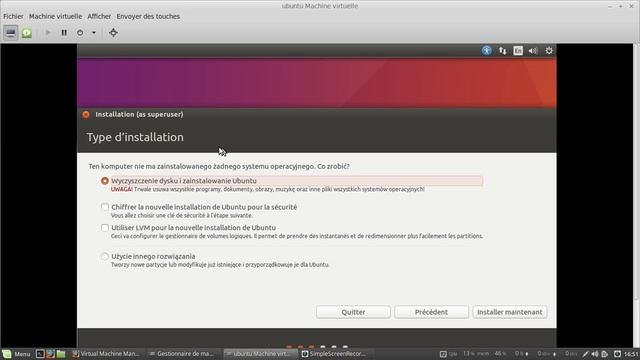Click the volume icon in system tray
Screen dimensions: 640x360
[595, 354]
